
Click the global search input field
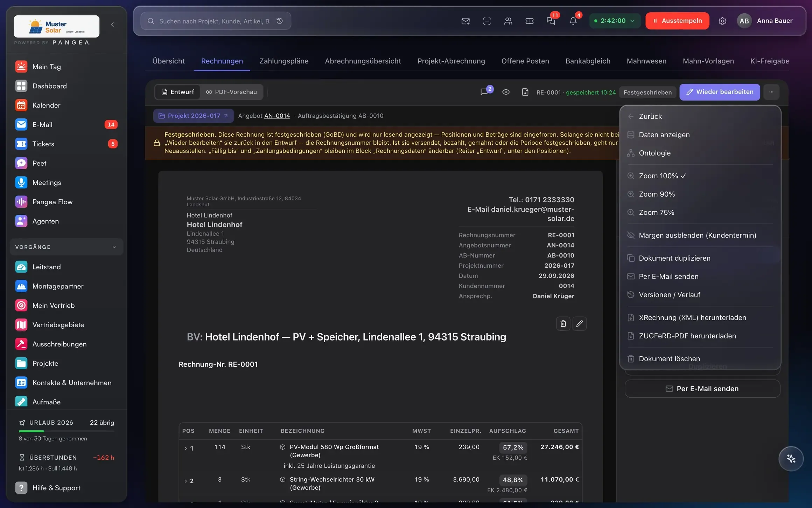(214, 21)
